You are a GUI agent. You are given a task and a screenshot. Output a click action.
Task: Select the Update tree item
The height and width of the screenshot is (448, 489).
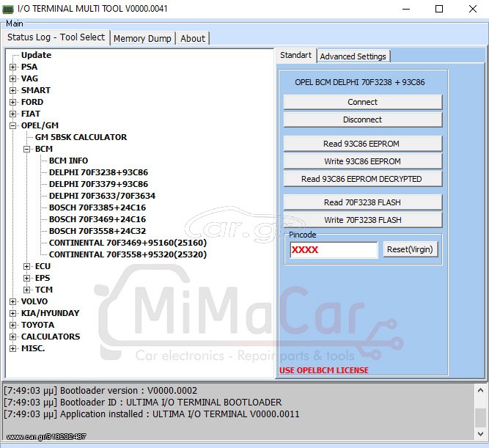[x=36, y=55]
